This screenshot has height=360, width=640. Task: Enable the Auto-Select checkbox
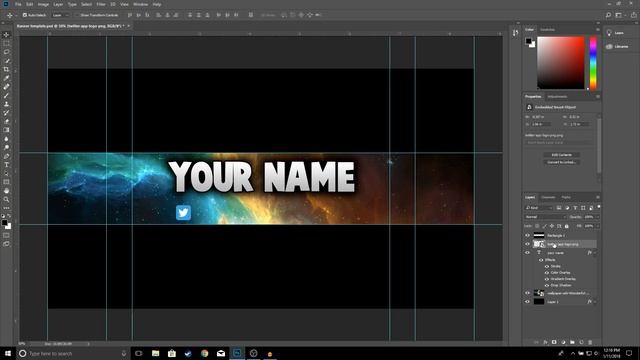click(25, 15)
